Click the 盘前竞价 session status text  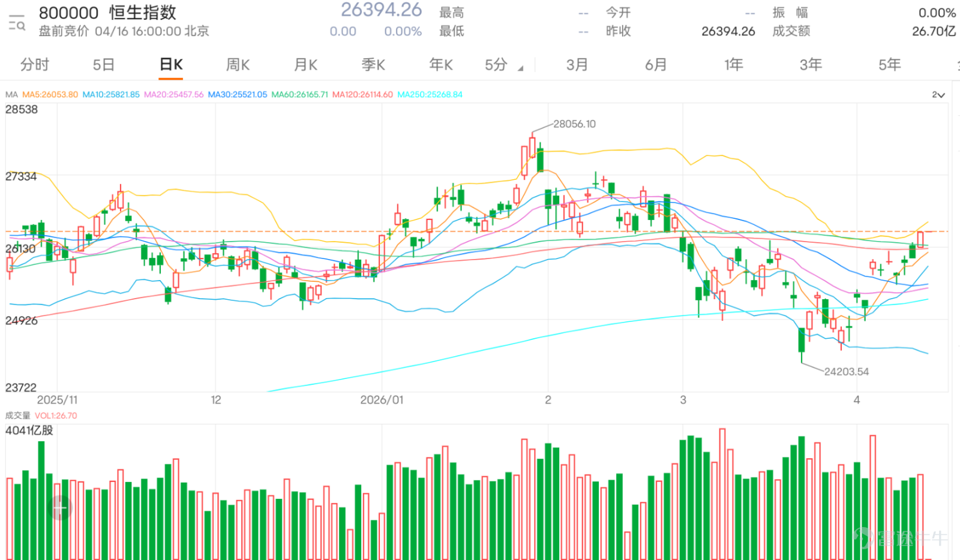pyautogui.click(x=64, y=31)
